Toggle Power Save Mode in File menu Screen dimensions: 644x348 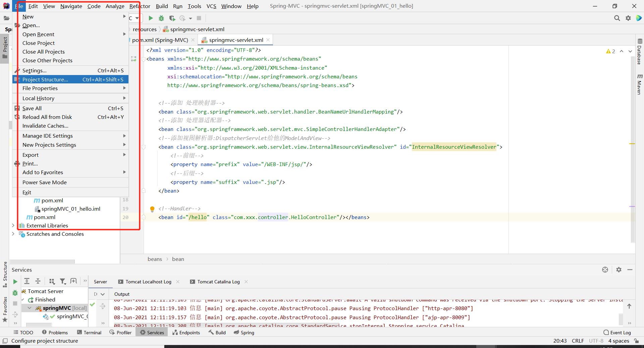tap(70, 182)
